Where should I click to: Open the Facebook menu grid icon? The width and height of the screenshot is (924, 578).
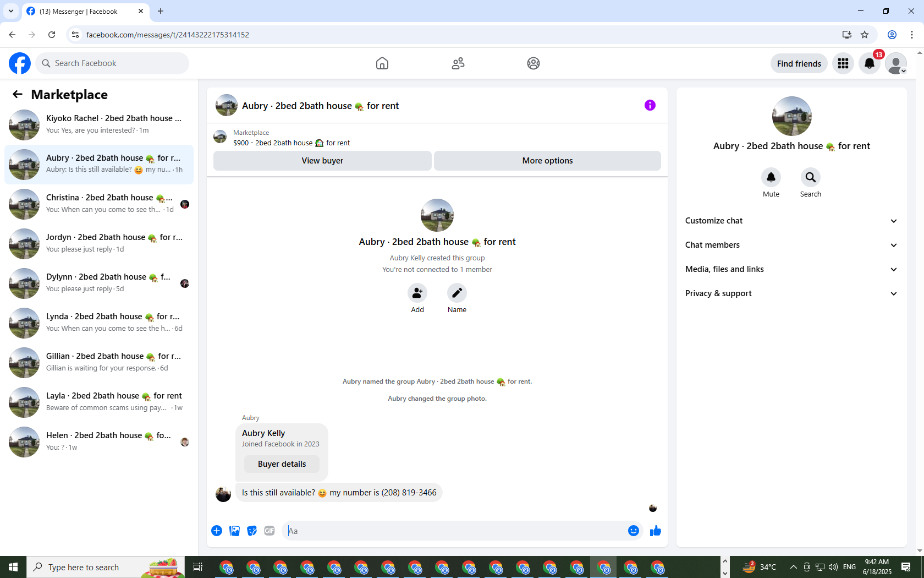click(x=843, y=63)
